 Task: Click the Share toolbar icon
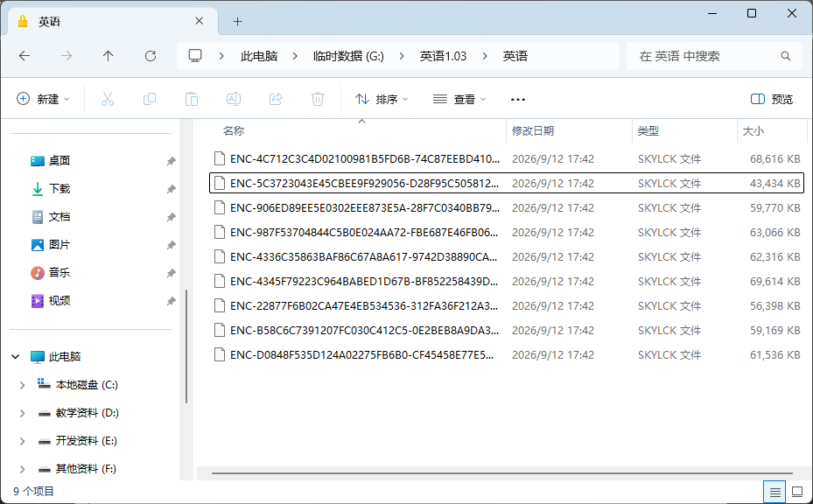pyautogui.click(x=276, y=99)
